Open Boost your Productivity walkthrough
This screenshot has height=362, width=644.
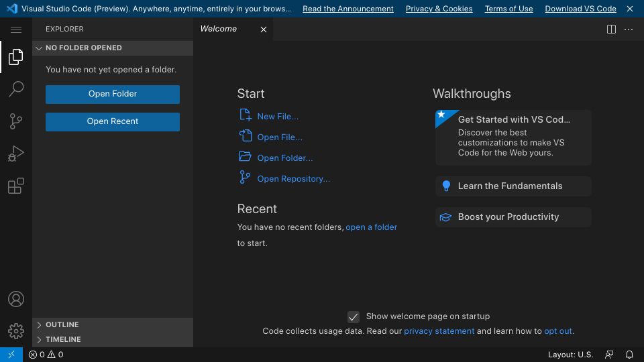[x=513, y=217]
